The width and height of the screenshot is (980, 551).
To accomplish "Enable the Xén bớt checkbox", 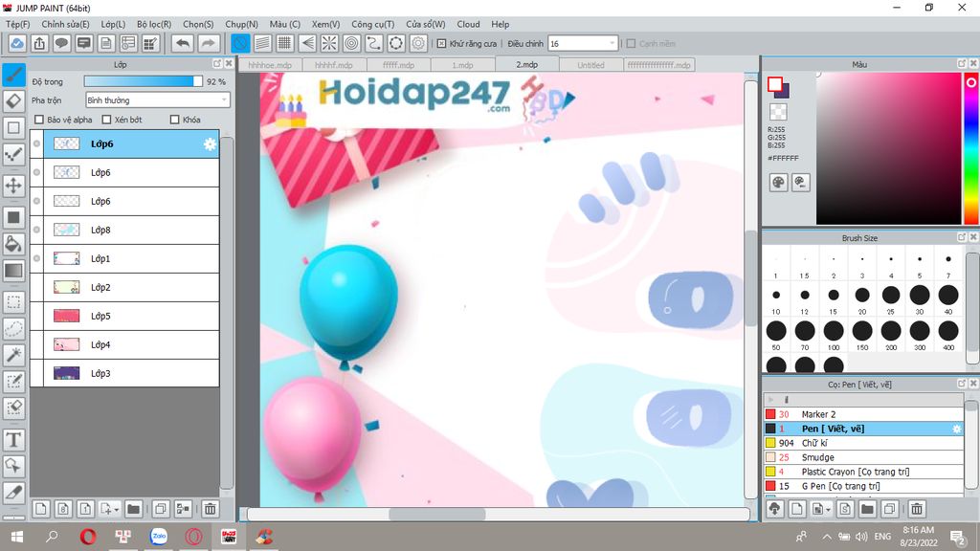I will pyautogui.click(x=106, y=120).
